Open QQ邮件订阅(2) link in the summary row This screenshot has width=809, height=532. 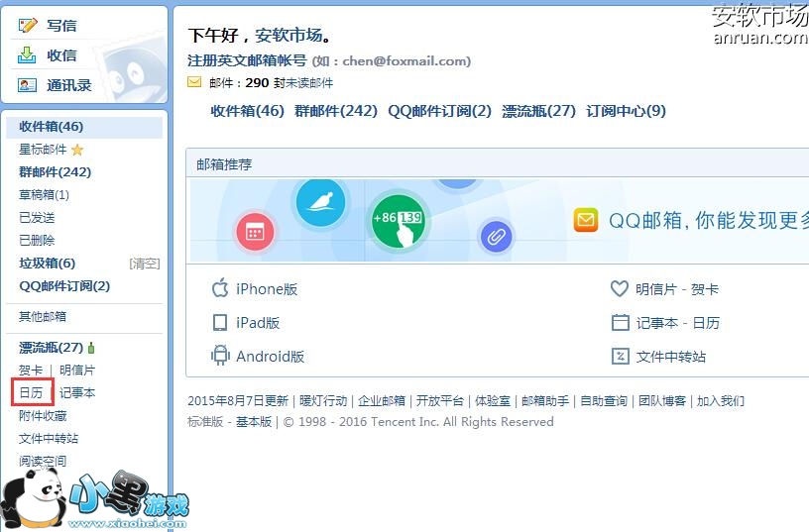click(439, 111)
